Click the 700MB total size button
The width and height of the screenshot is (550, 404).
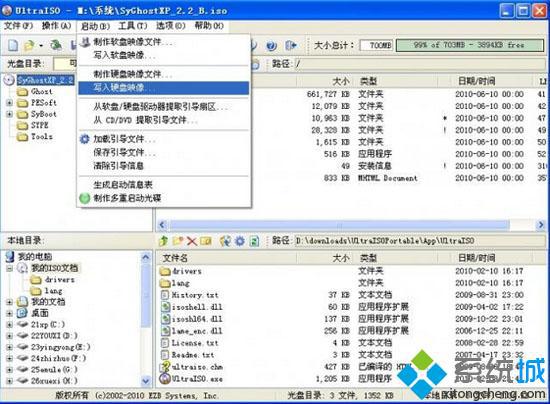pyautogui.click(x=376, y=45)
